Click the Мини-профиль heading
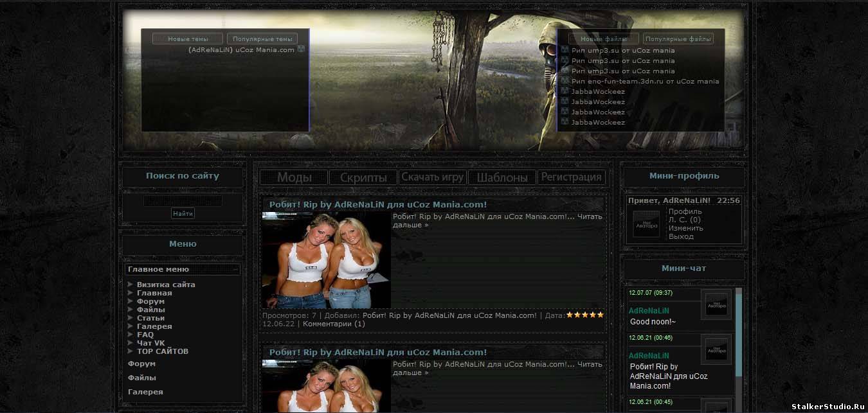Screen dimensions: 868x413 [x=684, y=176]
